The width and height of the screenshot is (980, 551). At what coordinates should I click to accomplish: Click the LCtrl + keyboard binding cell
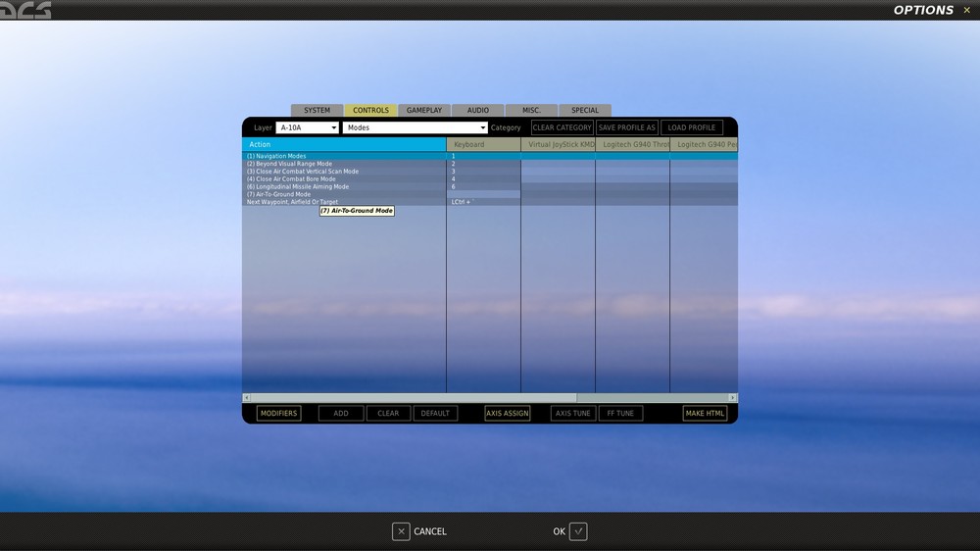click(483, 202)
